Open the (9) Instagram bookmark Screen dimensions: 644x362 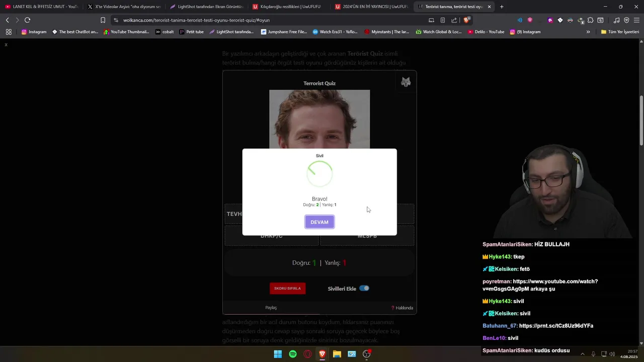tap(525, 32)
